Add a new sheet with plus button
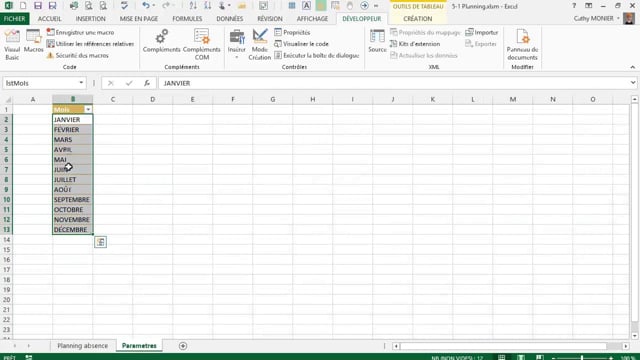The height and width of the screenshot is (360, 640). (x=183, y=346)
